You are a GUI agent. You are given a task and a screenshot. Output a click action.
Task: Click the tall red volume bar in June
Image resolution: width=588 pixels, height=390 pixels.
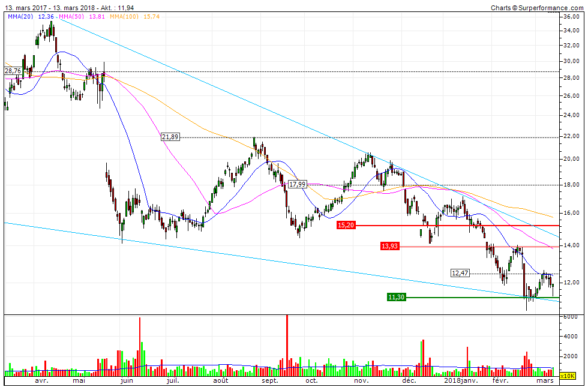click(139, 347)
